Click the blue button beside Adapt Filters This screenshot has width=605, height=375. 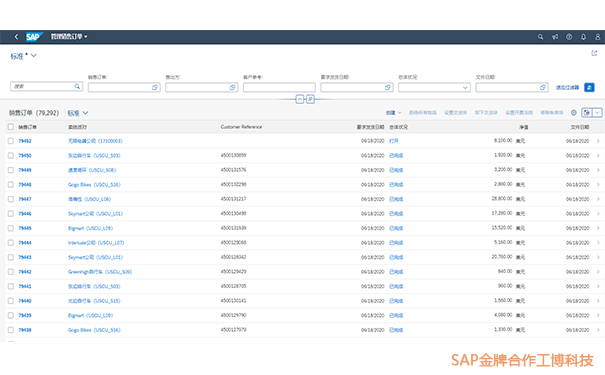click(589, 88)
